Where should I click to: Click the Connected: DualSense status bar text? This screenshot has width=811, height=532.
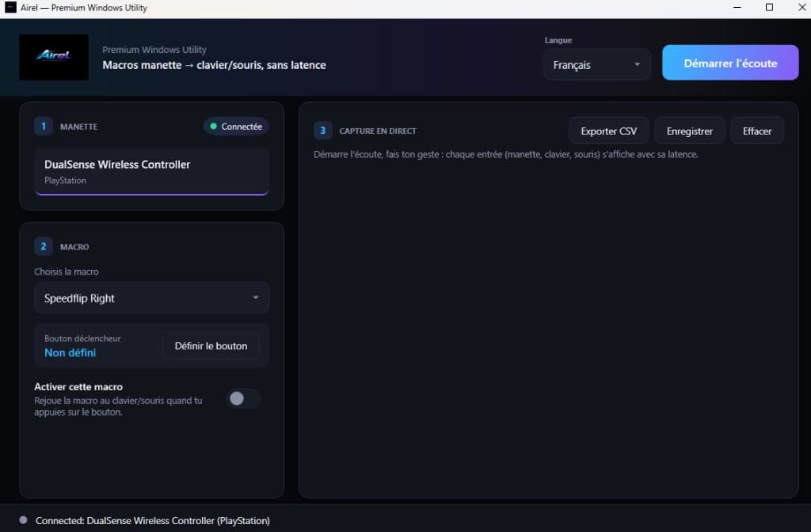(x=153, y=520)
